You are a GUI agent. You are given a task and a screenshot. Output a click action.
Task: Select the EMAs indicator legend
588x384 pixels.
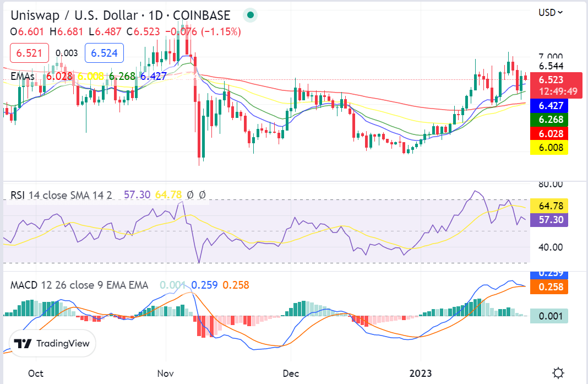coord(23,76)
